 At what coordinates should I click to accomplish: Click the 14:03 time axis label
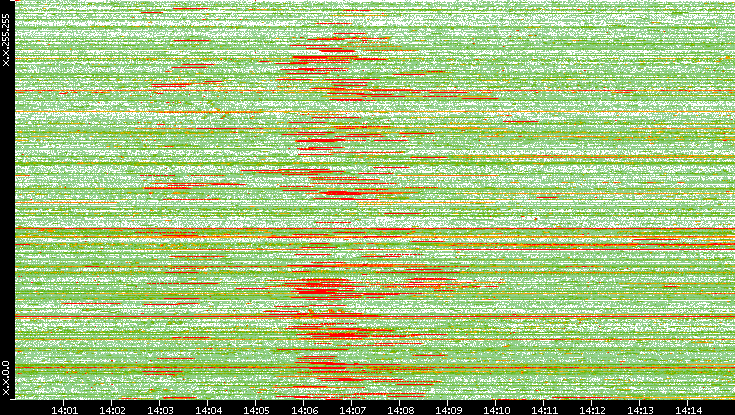coord(160,410)
